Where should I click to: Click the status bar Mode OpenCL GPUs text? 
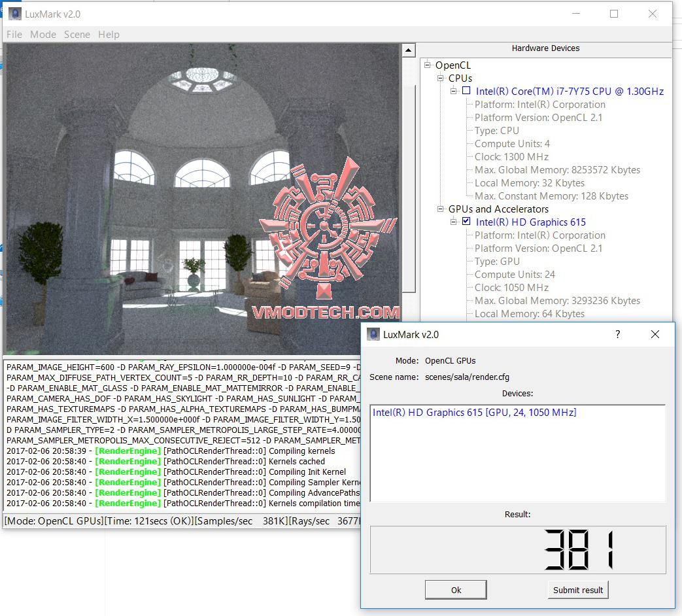click(54, 521)
